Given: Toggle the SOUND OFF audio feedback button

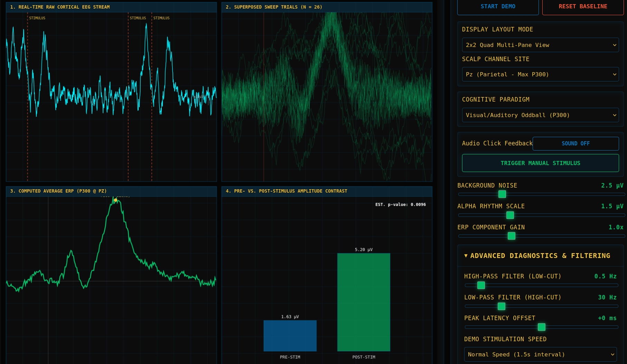Looking at the screenshot, I should [x=575, y=143].
